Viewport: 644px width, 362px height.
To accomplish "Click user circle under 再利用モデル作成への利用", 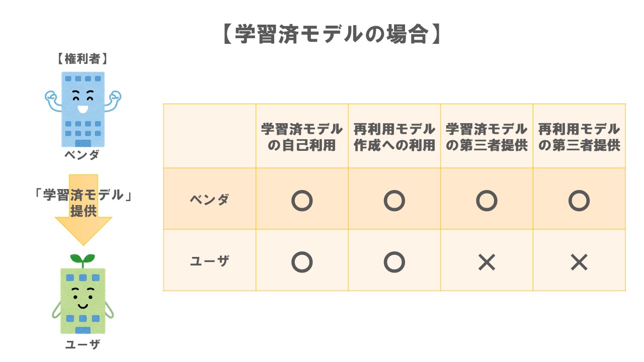I will click(x=394, y=261).
